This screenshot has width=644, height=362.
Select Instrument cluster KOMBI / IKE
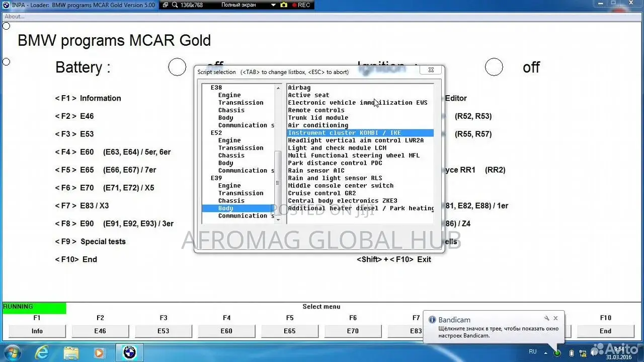[x=360, y=133]
